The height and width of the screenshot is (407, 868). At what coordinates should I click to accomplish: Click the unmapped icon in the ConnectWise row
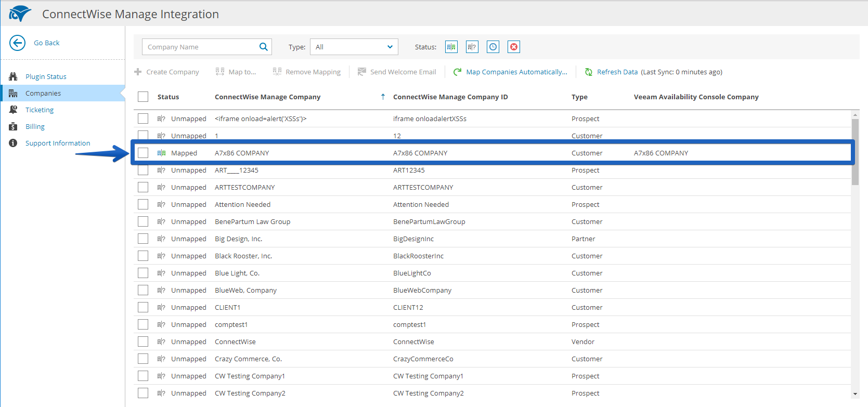point(161,342)
